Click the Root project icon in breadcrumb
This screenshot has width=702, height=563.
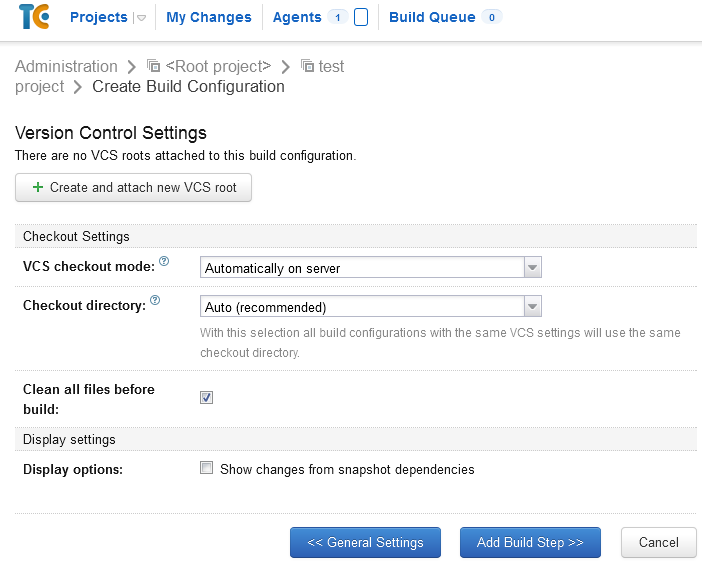pos(154,66)
